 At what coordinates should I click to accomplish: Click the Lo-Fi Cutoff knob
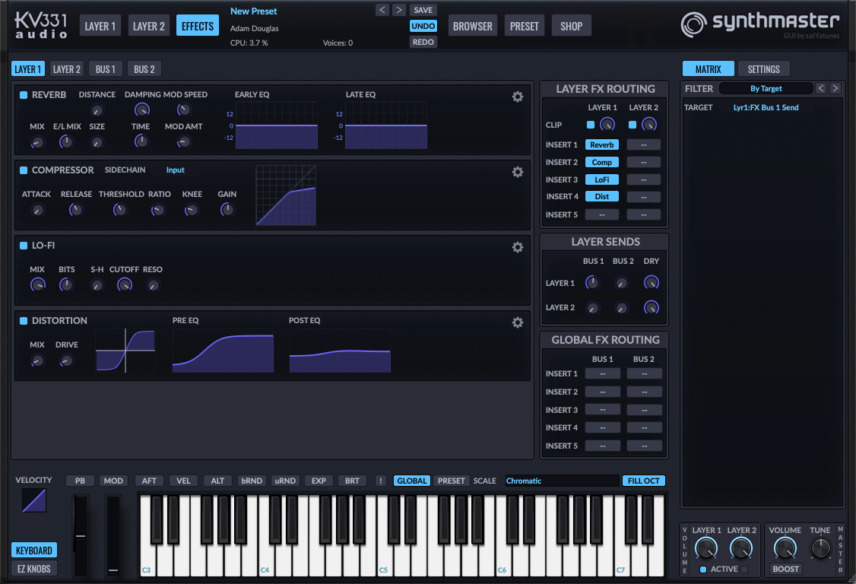point(124,284)
